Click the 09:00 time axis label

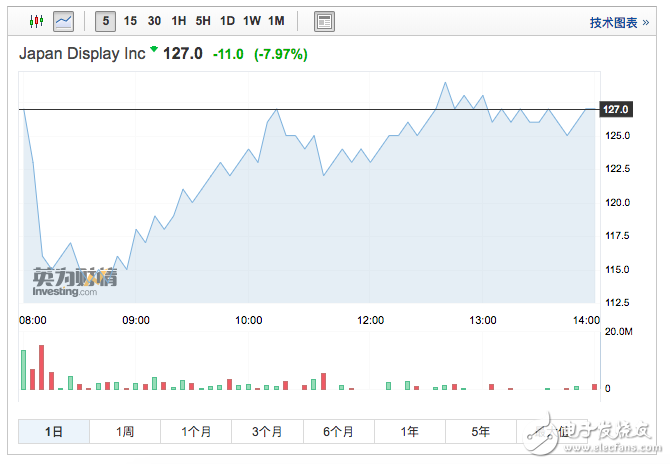tap(136, 320)
